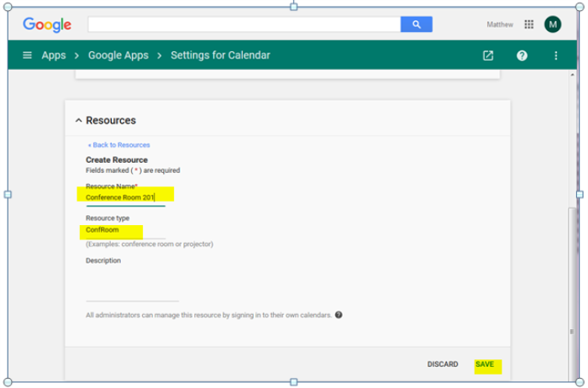Click the Create Resource heading
Screen dimensions: 588x388
coord(117,160)
